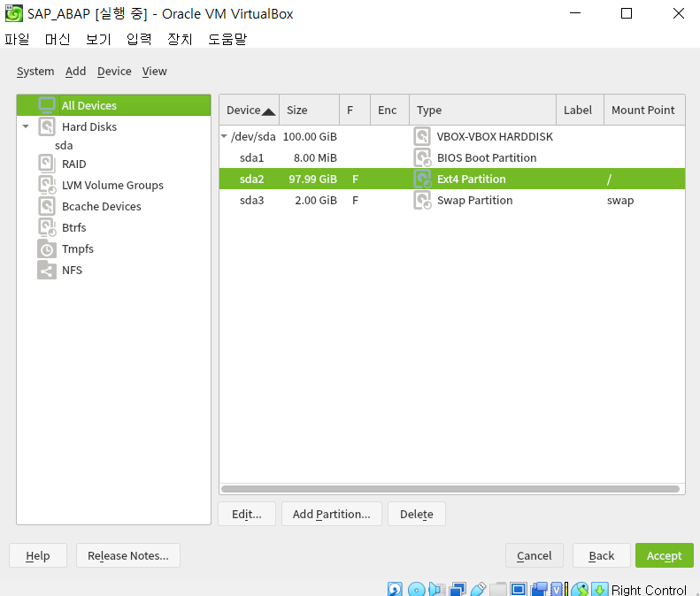Sort by Device column header
The height and width of the screenshot is (596, 700).
[249, 110]
